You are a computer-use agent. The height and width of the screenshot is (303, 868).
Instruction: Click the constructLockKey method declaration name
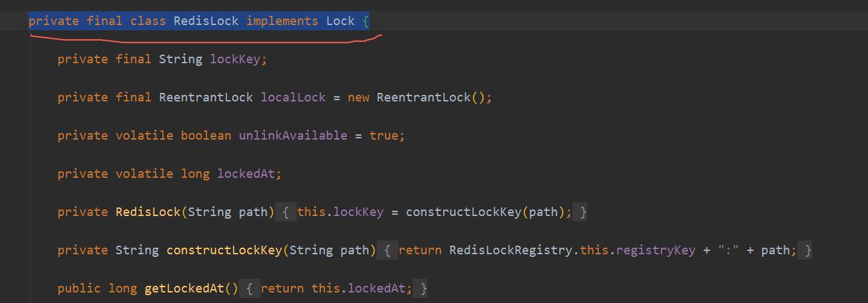224,250
